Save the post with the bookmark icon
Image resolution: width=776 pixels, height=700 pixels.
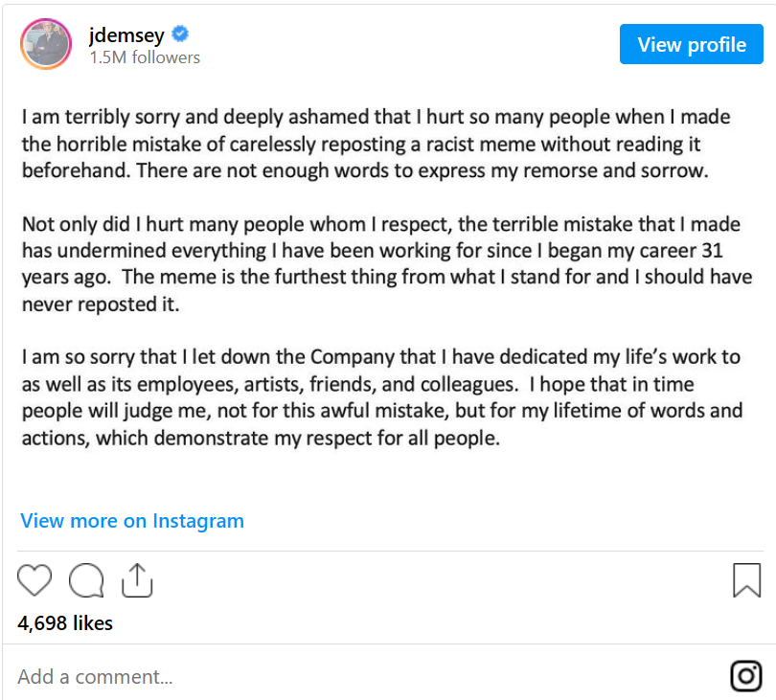(747, 579)
